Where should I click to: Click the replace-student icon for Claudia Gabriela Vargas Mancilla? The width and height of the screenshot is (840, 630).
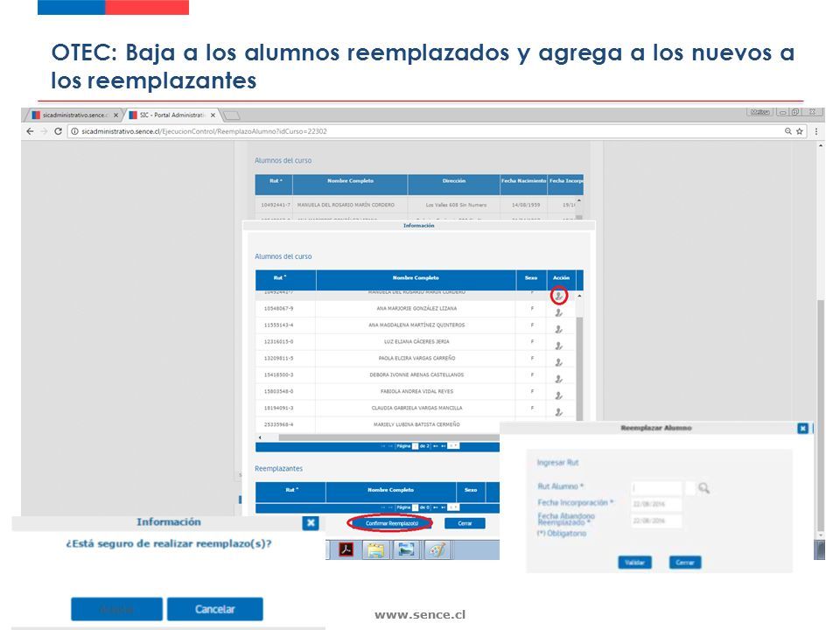click(559, 412)
